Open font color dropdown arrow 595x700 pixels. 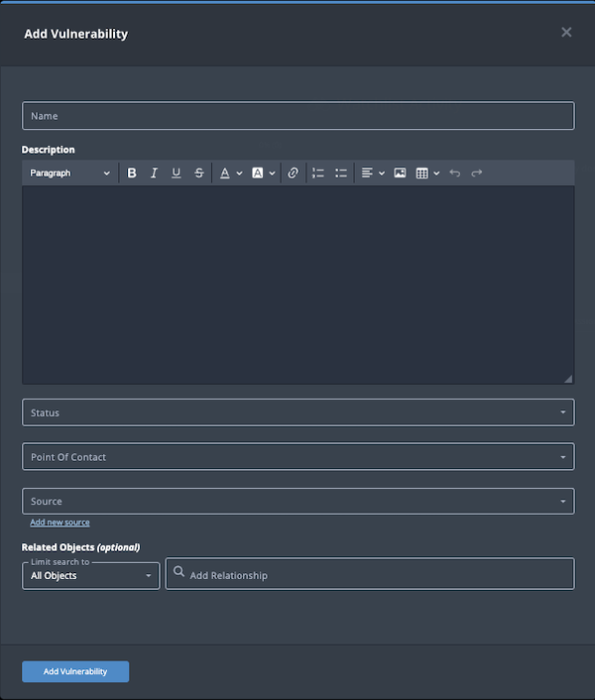[x=239, y=174]
